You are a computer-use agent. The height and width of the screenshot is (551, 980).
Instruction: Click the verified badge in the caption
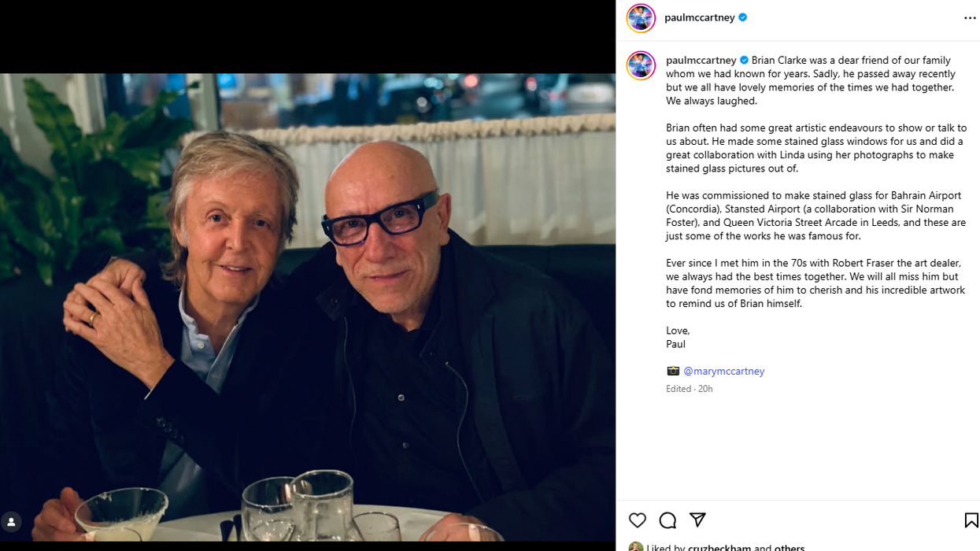[744, 60]
